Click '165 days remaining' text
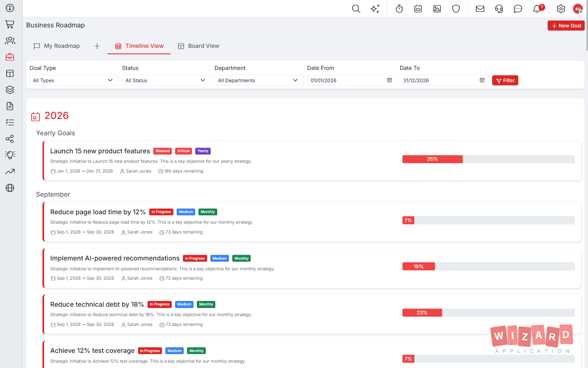 click(184, 171)
